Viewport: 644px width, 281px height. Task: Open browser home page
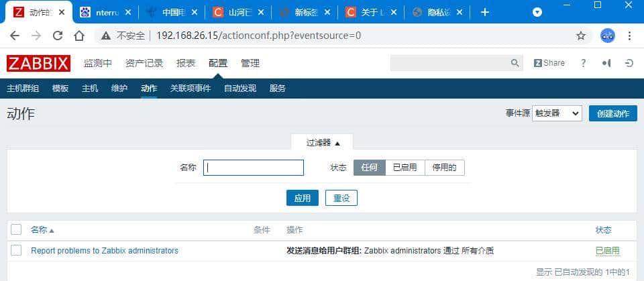pos(79,36)
